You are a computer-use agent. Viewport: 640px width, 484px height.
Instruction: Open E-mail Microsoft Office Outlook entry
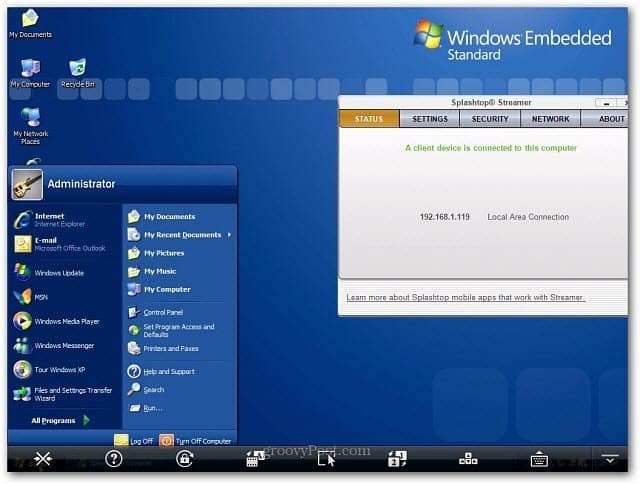(60, 244)
